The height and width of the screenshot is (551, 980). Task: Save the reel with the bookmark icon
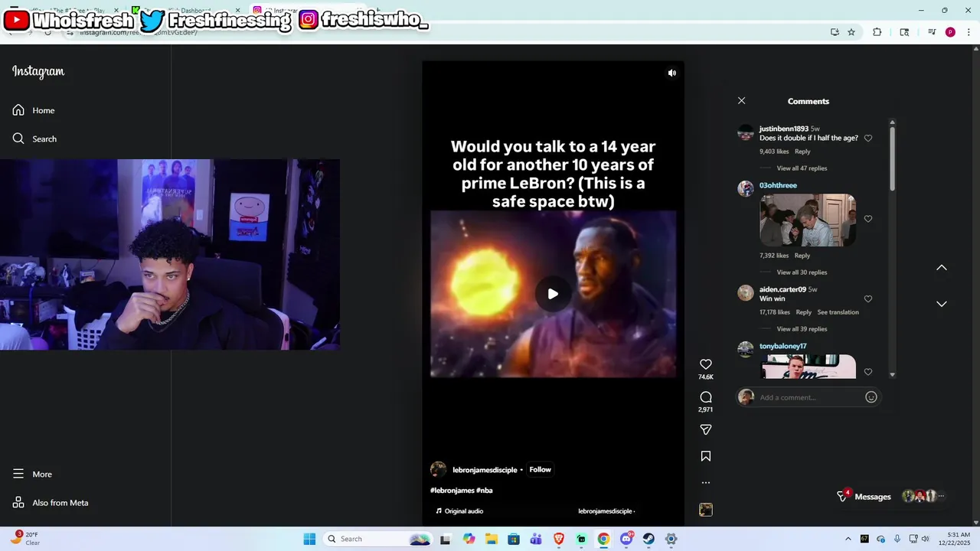click(706, 456)
